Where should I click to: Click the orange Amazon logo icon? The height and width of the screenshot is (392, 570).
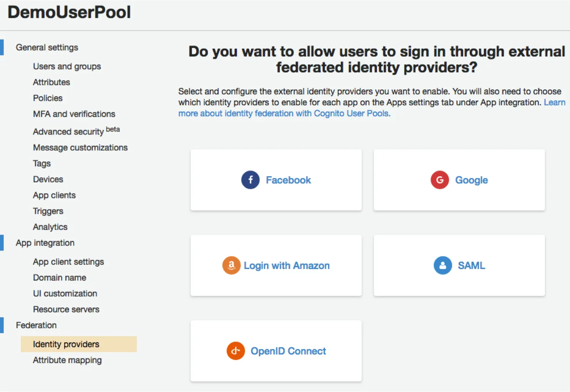pyautogui.click(x=231, y=266)
